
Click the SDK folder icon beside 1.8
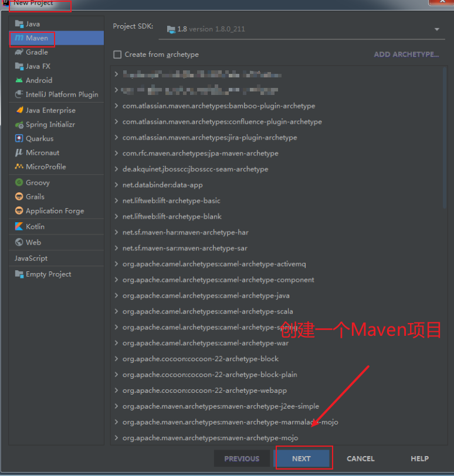pos(171,29)
